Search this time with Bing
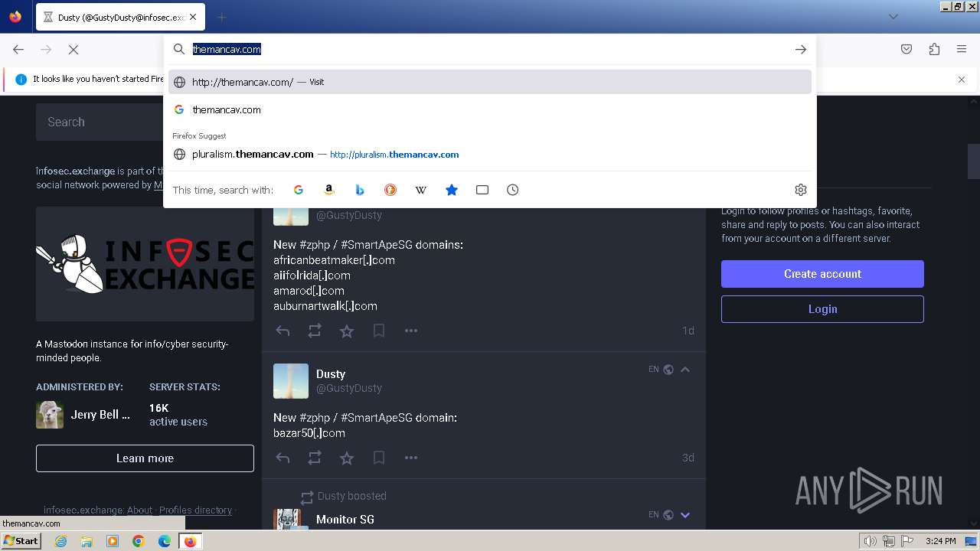 (x=360, y=190)
